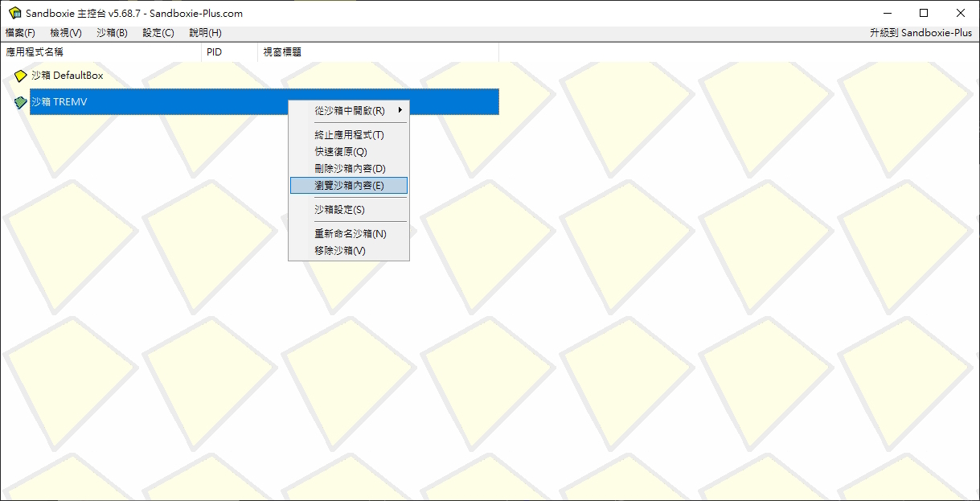This screenshot has width=980, height=501.
Task: Open the 沙箱(B) menu
Action: (112, 33)
